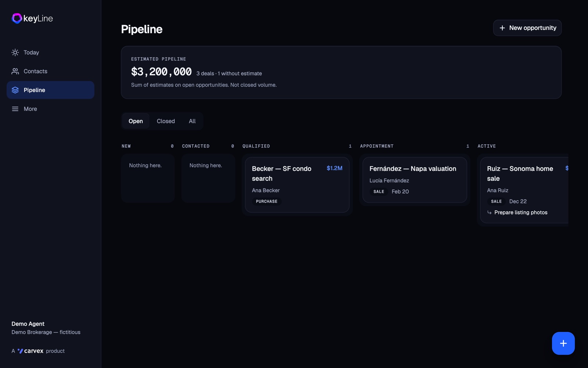The image size is (588, 368).
Task: Click the ACTIVE column header
Action: click(x=487, y=146)
